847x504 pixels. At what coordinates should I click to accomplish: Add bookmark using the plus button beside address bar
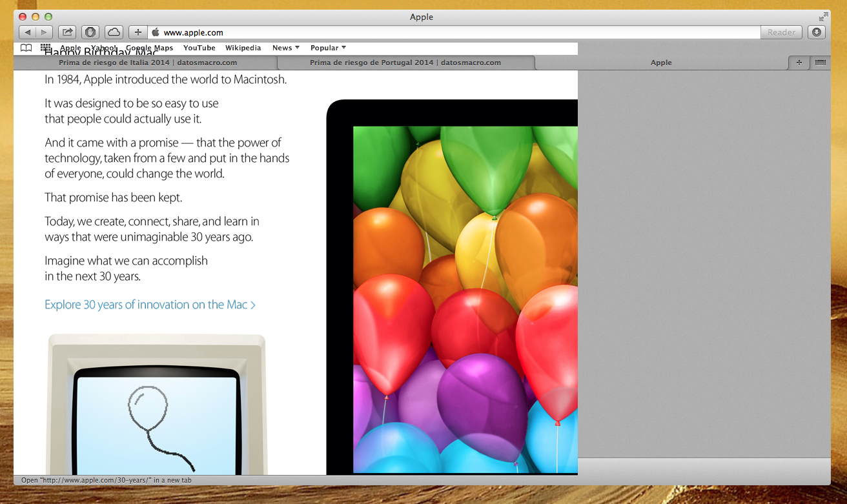pos(138,32)
